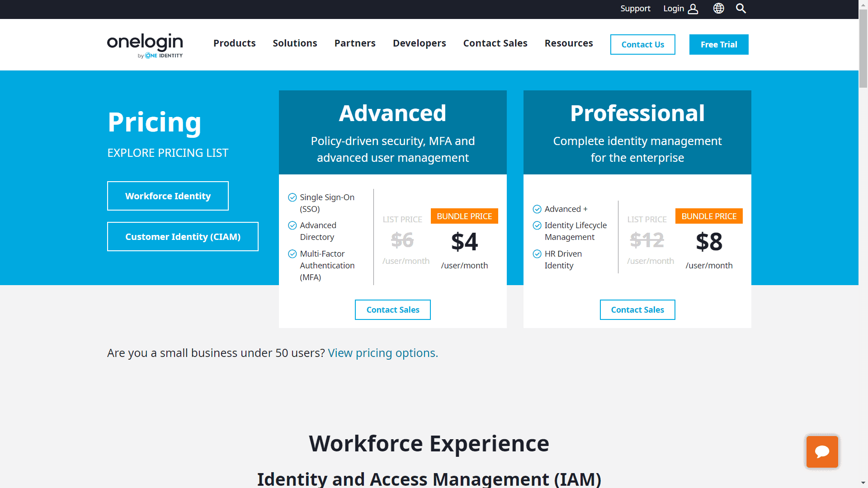
Task: Click the Free Trial button
Action: [x=718, y=44]
